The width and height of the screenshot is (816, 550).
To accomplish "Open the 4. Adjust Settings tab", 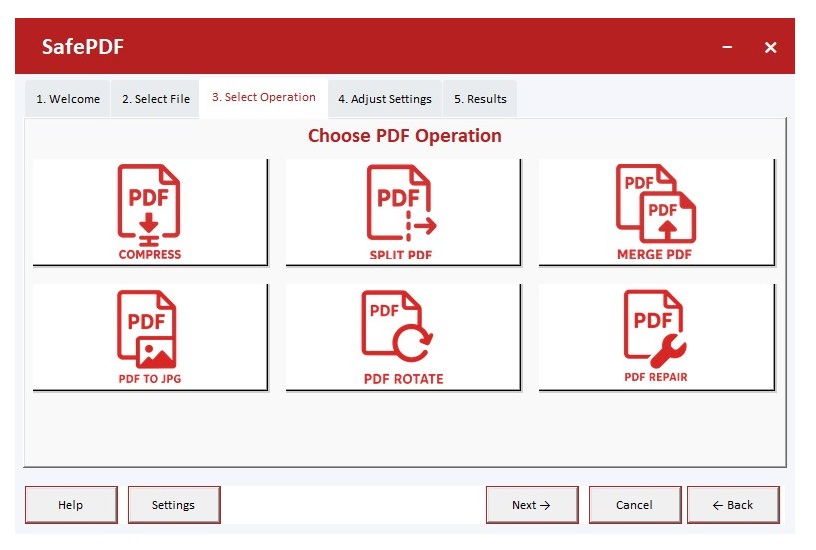I will click(x=385, y=99).
